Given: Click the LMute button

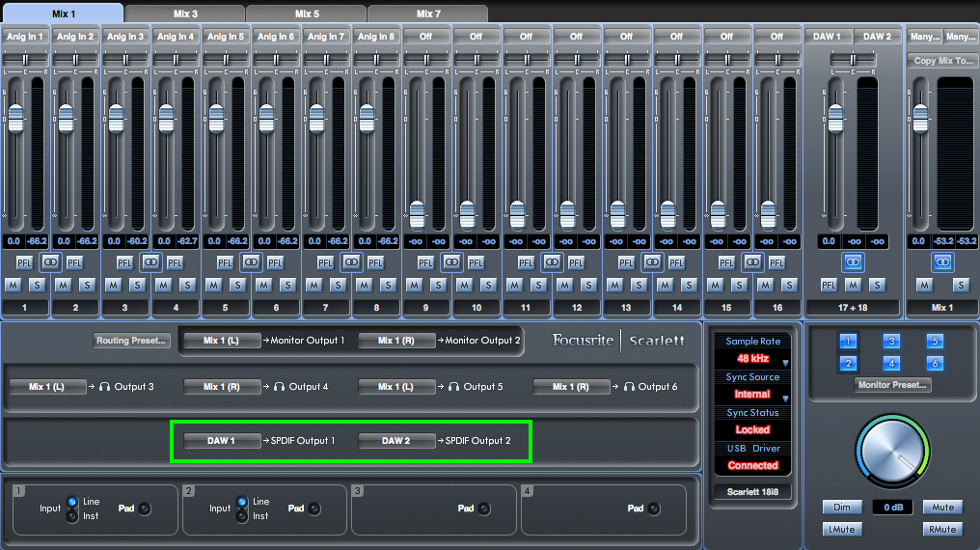Looking at the screenshot, I should point(841,530).
